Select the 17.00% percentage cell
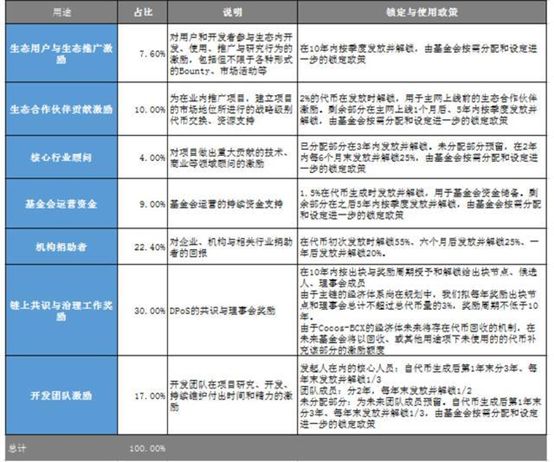554x462 pixels. [142, 396]
